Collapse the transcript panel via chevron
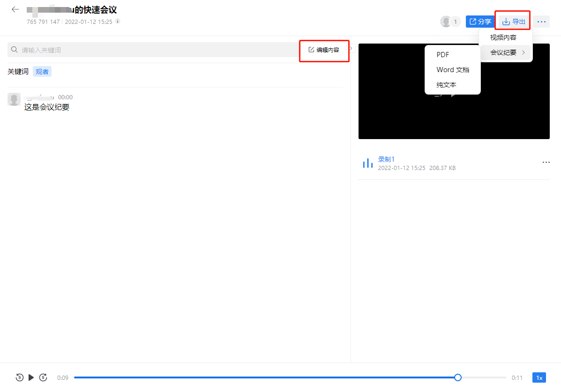The width and height of the screenshot is (561, 392). (351, 48)
